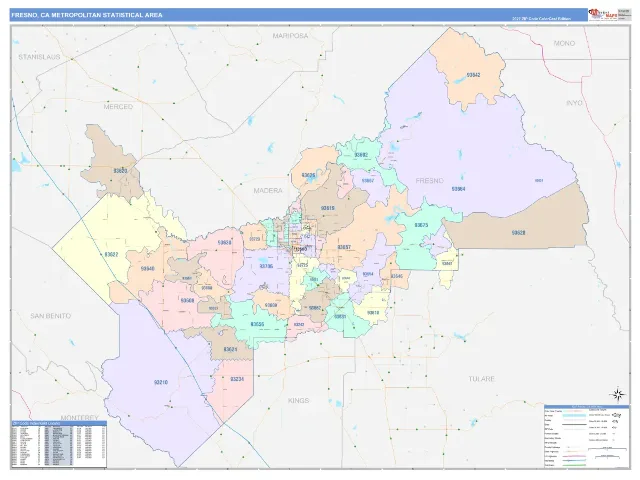
Task: Click the compass rose north arrow
Action: pyautogui.click(x=618, y=394)
